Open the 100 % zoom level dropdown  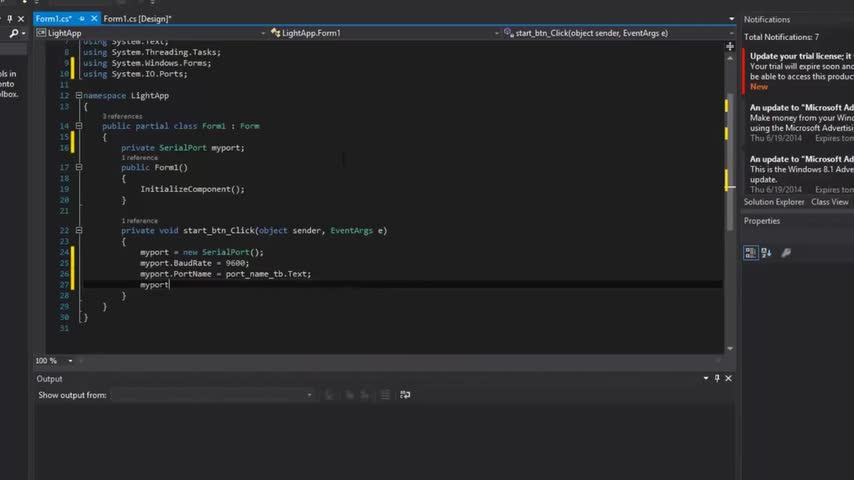[70, 361]
